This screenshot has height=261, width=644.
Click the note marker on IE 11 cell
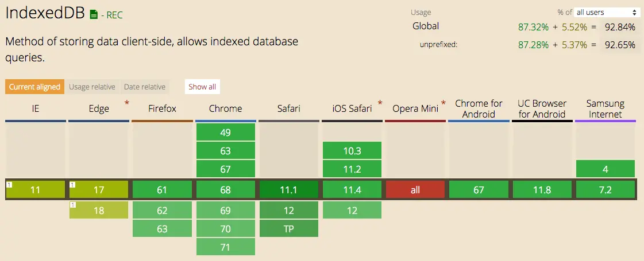click(x=9, y=185)
